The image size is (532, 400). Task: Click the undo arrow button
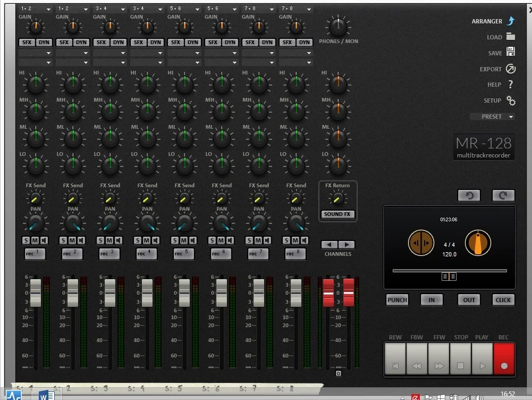coord(469,195)
